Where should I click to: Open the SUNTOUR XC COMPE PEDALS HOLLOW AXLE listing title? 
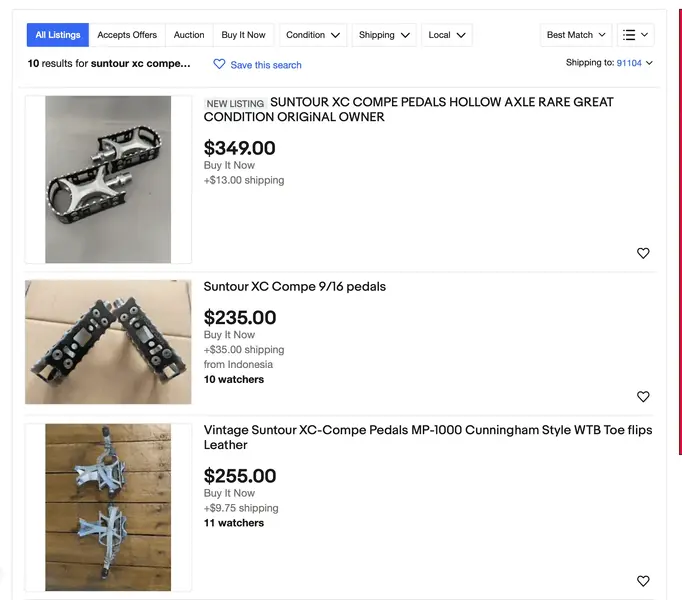coord(408,109)
